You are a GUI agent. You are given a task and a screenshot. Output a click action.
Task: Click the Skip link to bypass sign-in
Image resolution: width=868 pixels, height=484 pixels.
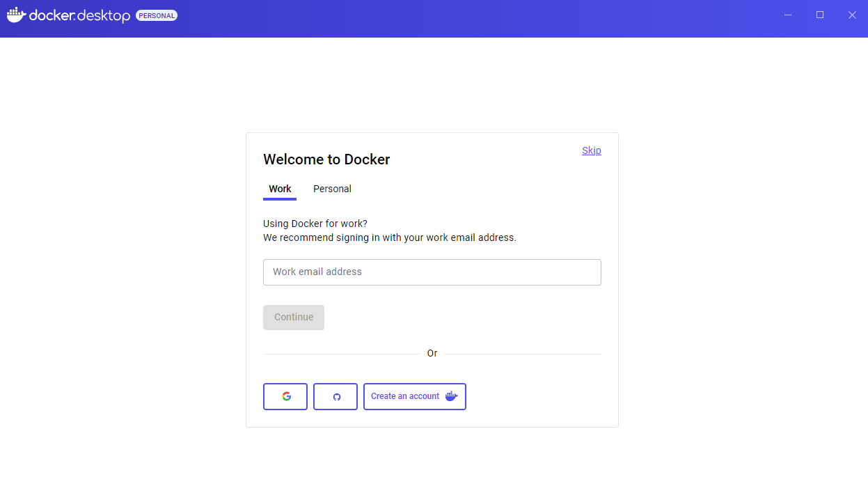click(x=591, y=150)
